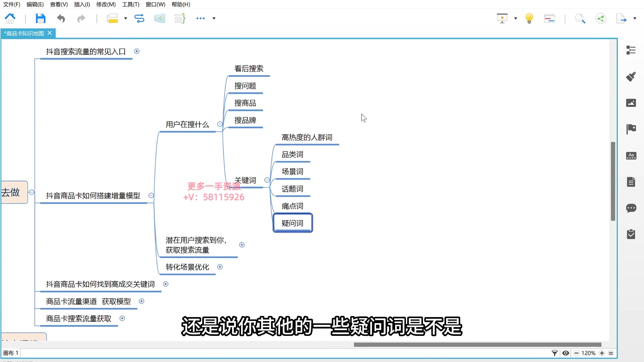The image size is (644, 362).
Task: Open the light bulb brainstorm mode
Action: (x=529, y=18)
